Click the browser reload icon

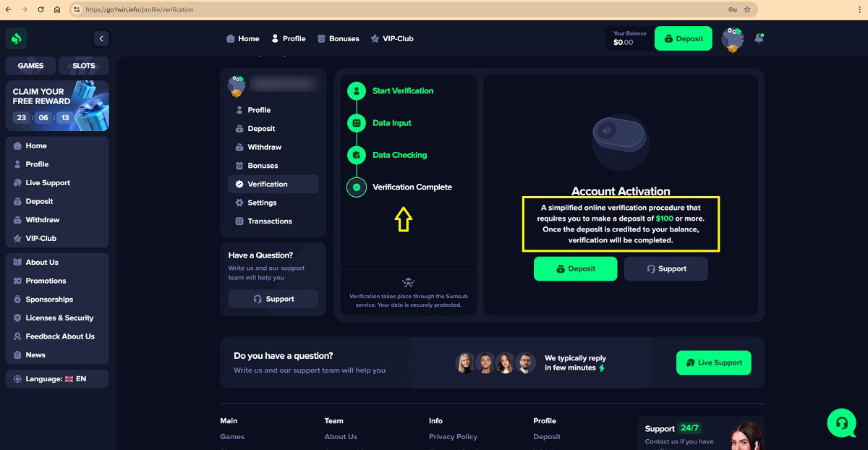pyautogui.click(x=40, y=9)
